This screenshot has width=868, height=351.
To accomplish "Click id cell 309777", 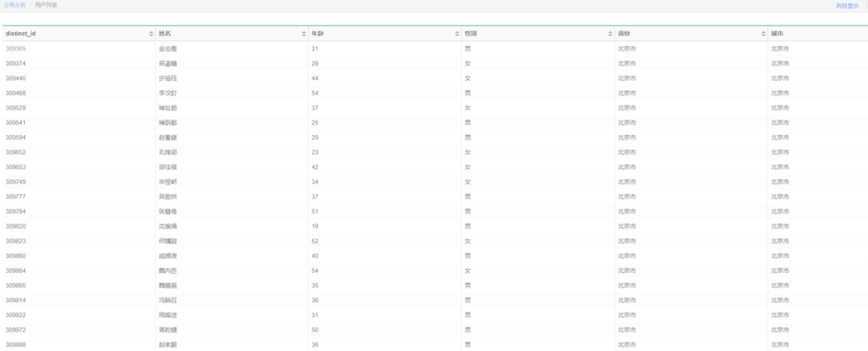I will (x=15, y=197).
